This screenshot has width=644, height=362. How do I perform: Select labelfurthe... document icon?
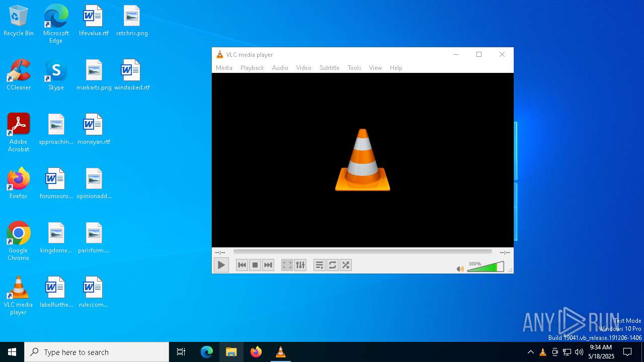pyautogui.click(x=56, y=293)
